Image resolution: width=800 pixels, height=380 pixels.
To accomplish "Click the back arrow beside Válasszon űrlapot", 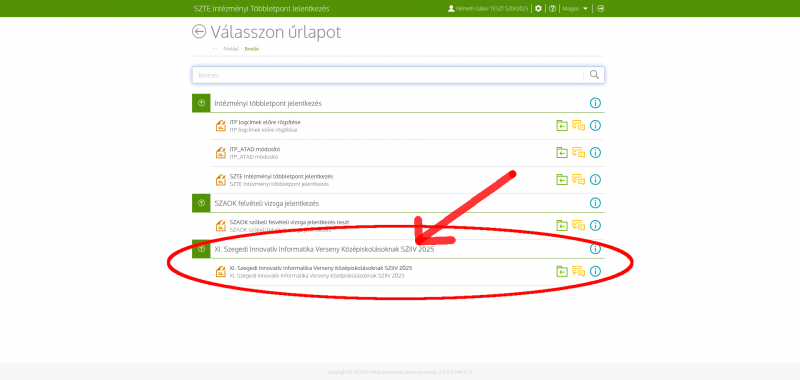I will (198, 32).
